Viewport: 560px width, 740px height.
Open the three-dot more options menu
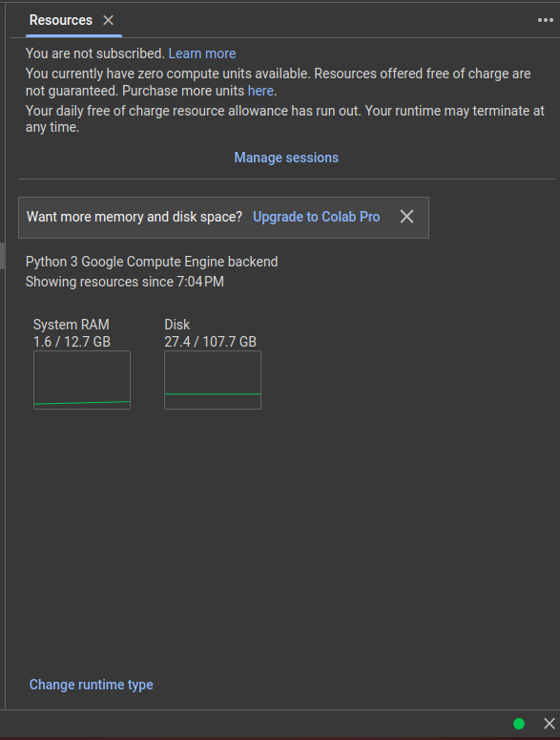(546, 20)
